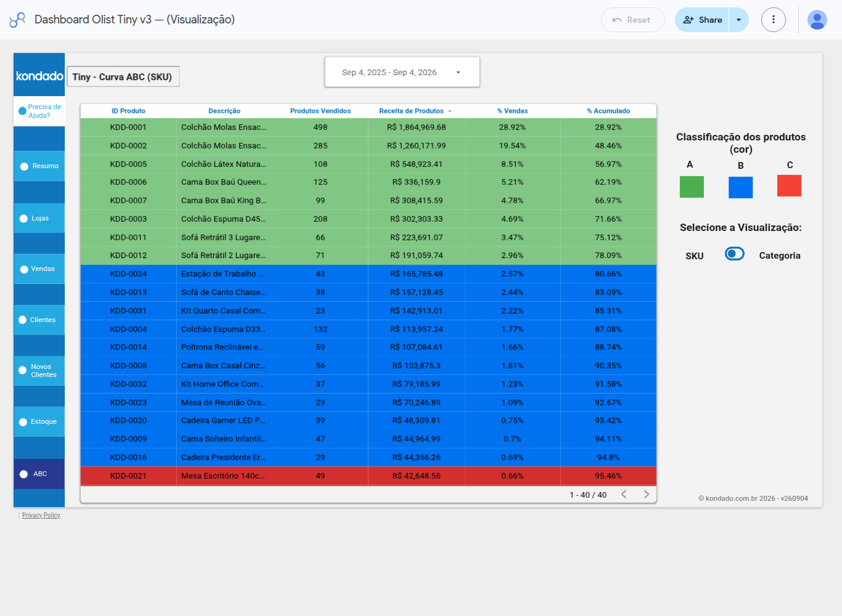Open the date range picker dropdown
This screenshot has height=616, width=842.
(402, 72)
